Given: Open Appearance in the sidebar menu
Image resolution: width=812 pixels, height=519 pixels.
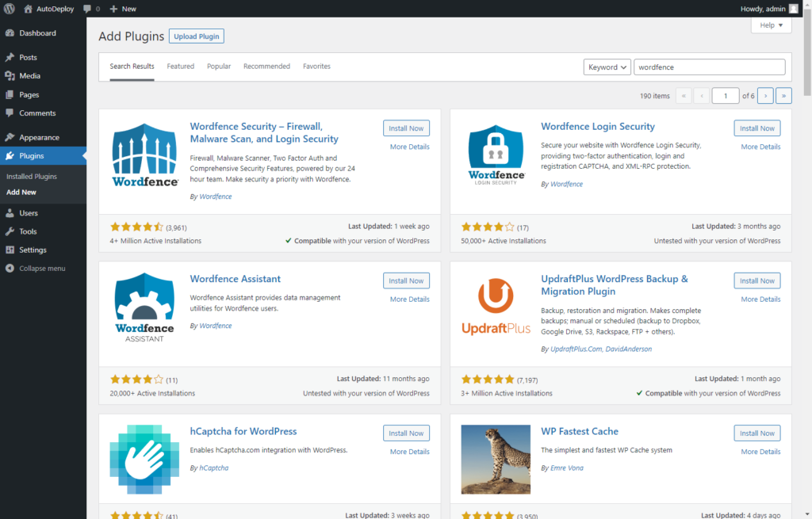Looking at the screenshot, I should pyautogui.click(x=39, y=137).
